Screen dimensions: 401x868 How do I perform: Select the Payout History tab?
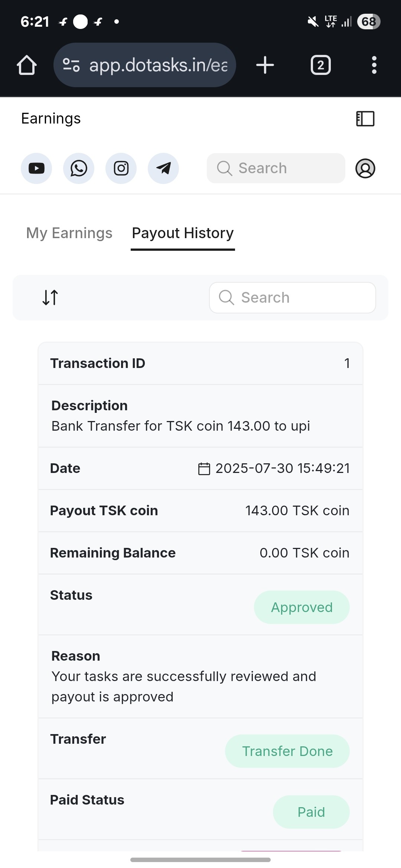pos(183,233)
